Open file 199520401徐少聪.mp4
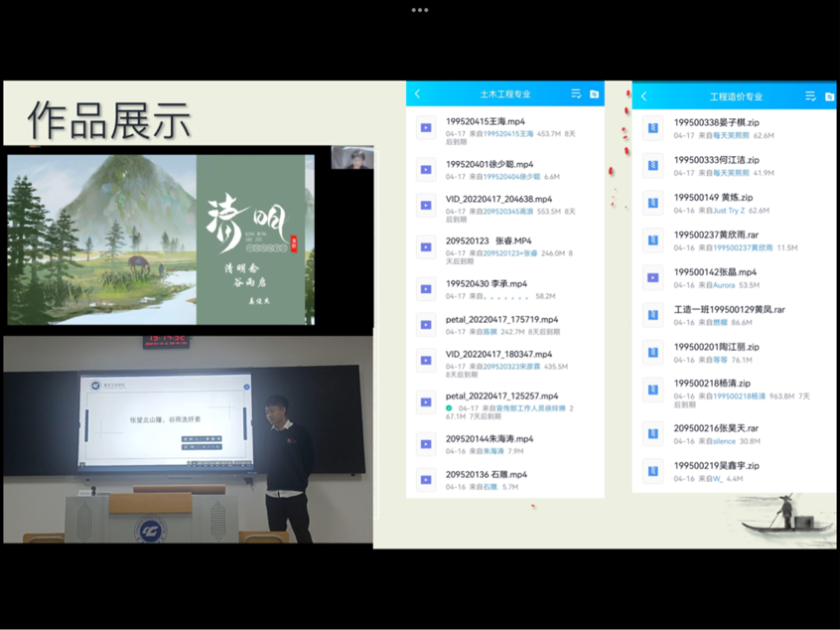The height and width of the screenshot is (630, 840). click(490, 164)
